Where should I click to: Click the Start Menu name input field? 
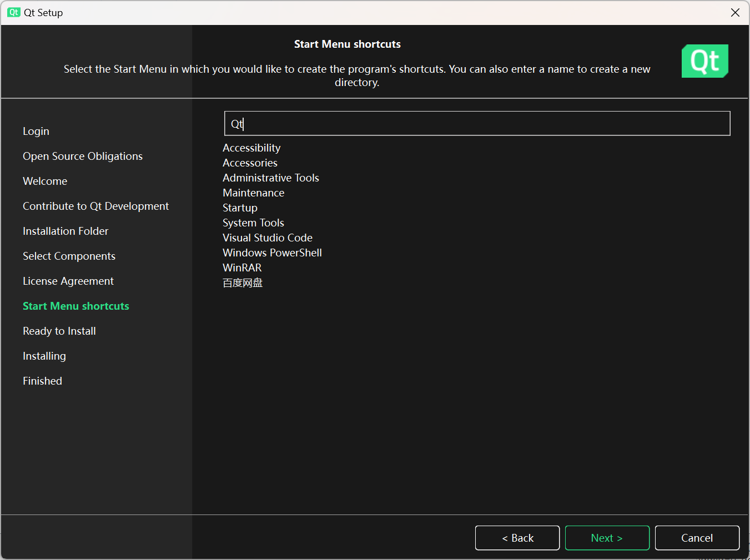pyautogui.click(x=477, y=123)
